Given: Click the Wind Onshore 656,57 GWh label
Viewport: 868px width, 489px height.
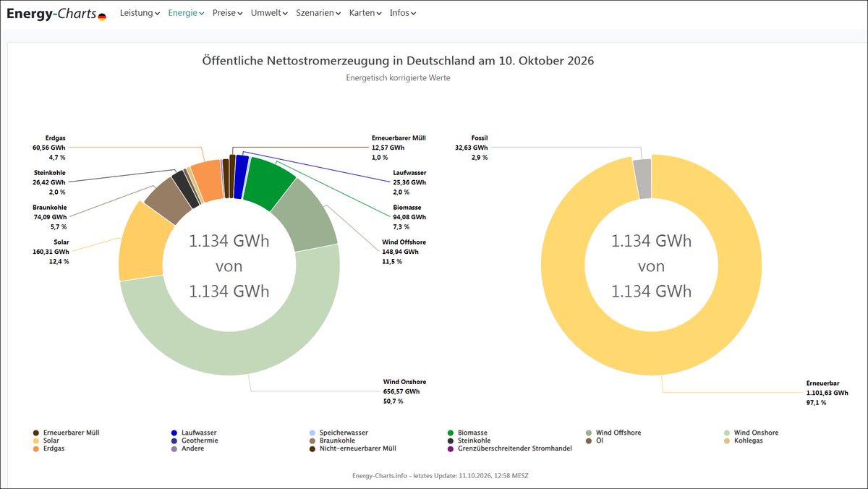Looking at the screenshot, I should click(404, 391).
